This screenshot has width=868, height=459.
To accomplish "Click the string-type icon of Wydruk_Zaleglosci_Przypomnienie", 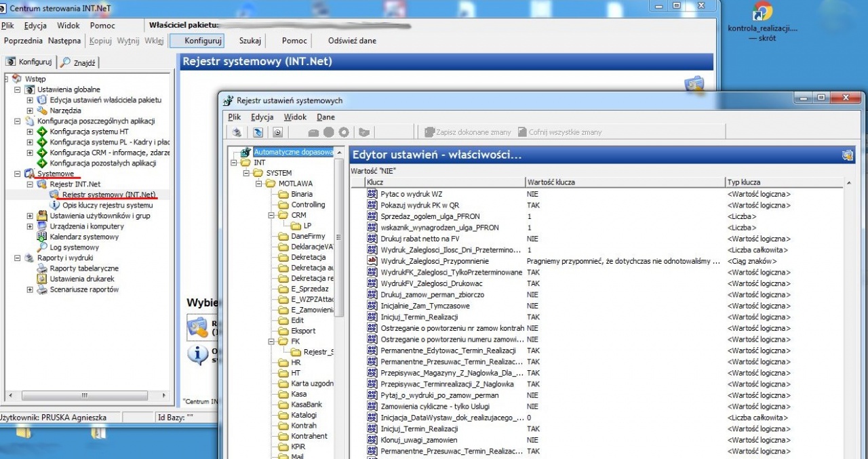I will tap(372, 261).
